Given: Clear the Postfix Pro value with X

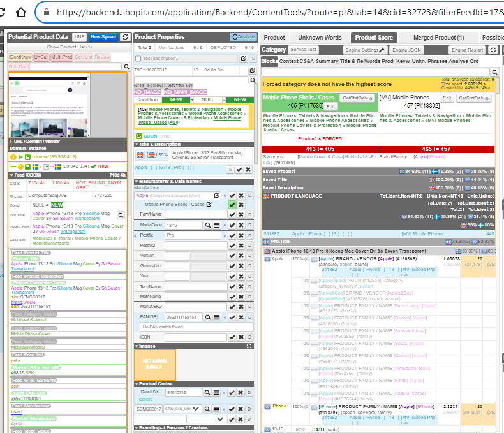Looking at the screenshot, I should (241, 235).
